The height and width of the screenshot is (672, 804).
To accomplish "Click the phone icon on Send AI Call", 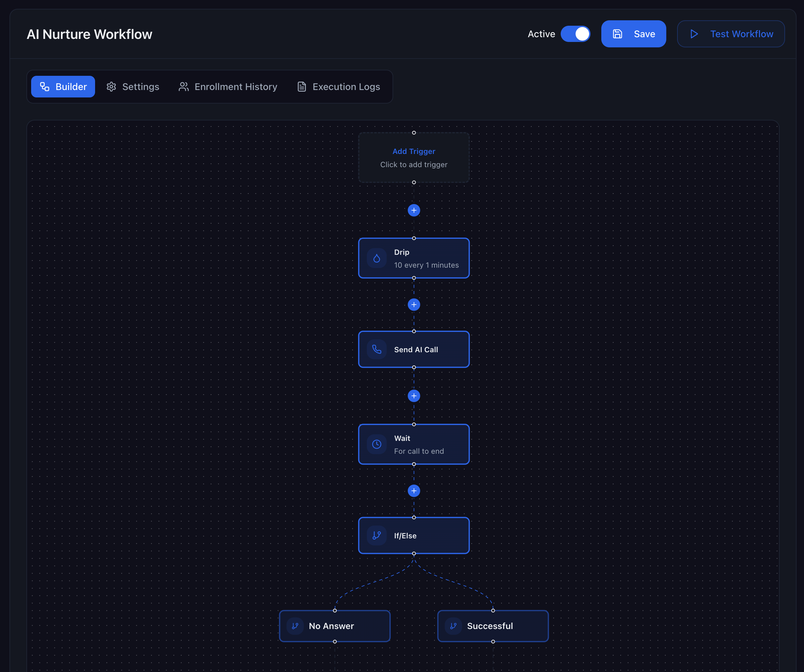I will coord(377,349).
